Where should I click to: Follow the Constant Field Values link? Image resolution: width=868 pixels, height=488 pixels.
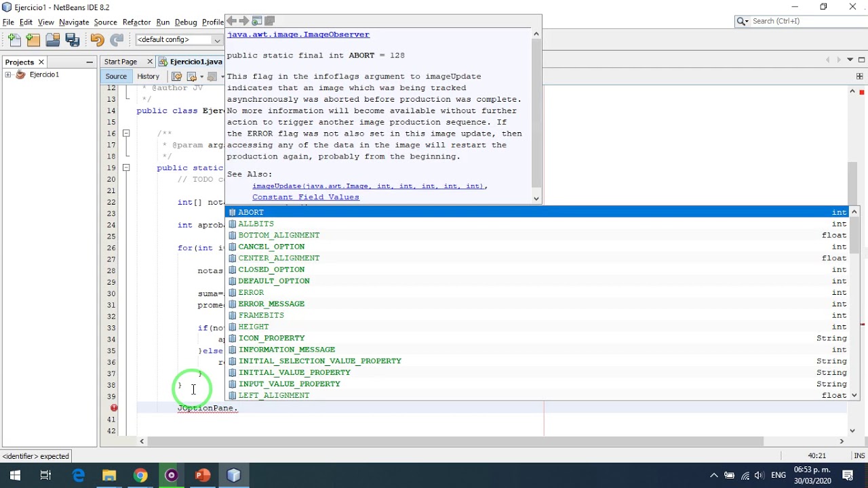pos(306,197)
